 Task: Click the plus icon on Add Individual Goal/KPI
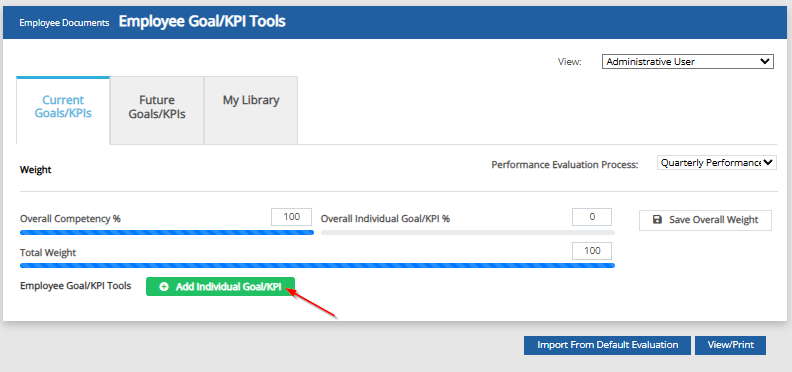click(x=163, y=287)
